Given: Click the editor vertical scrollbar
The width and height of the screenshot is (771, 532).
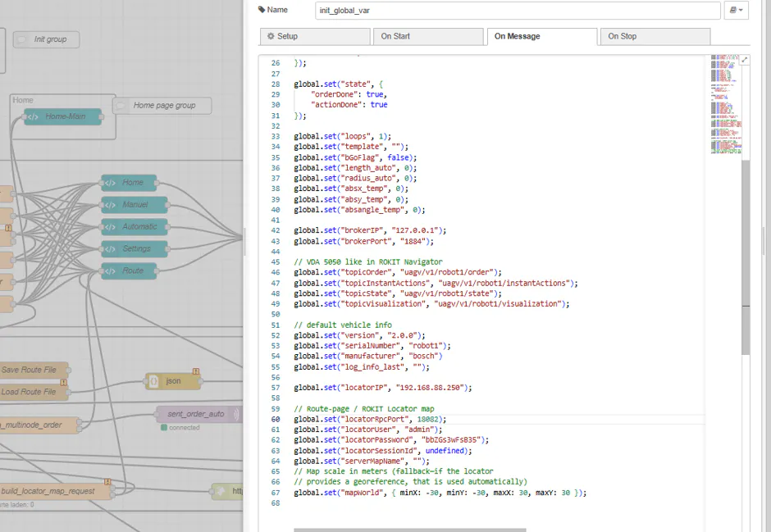Looking at the screenshot, I should (x=746, y=256).
